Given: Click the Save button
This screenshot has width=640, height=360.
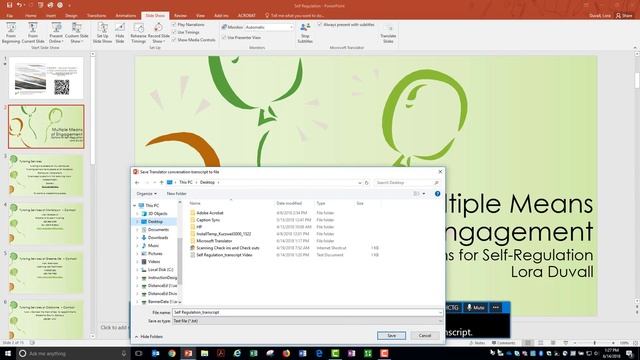Looking at the screenshot, I should tap(391, 336).
